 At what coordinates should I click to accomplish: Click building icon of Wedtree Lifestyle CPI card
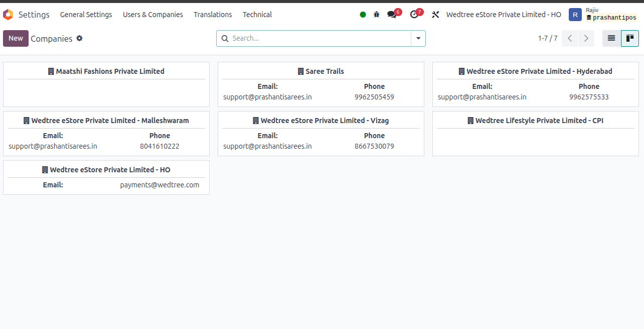470,121
